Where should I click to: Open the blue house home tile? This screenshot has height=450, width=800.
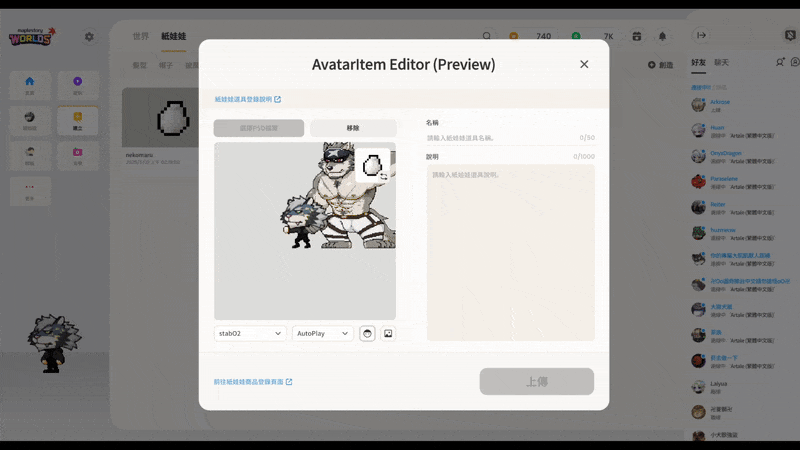[x=30, y=85]
